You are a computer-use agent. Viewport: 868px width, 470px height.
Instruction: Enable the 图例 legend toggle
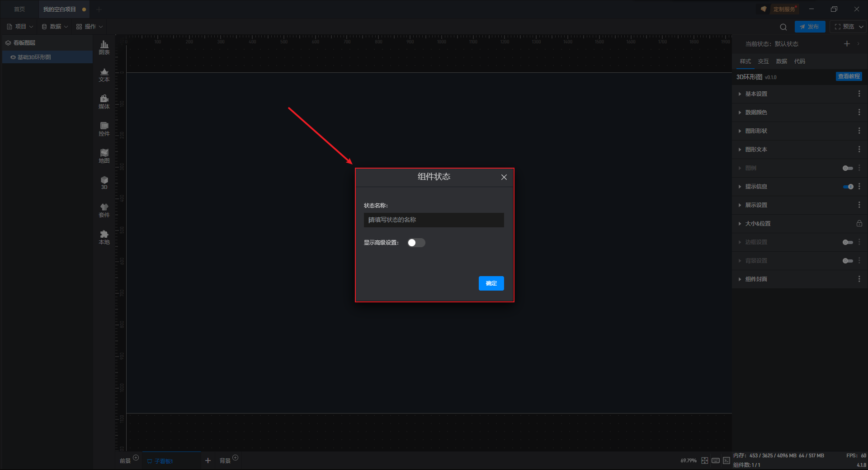tap(848, 168)
